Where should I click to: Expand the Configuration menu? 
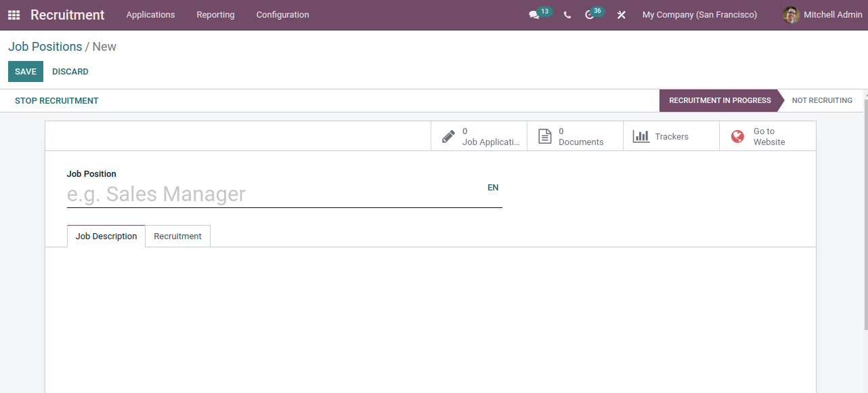(282, 15)
